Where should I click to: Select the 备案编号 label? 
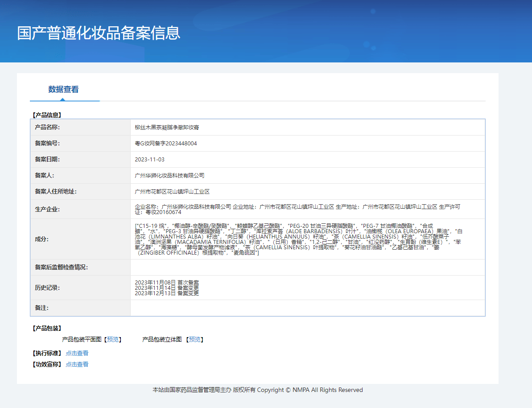pos(47,143)
